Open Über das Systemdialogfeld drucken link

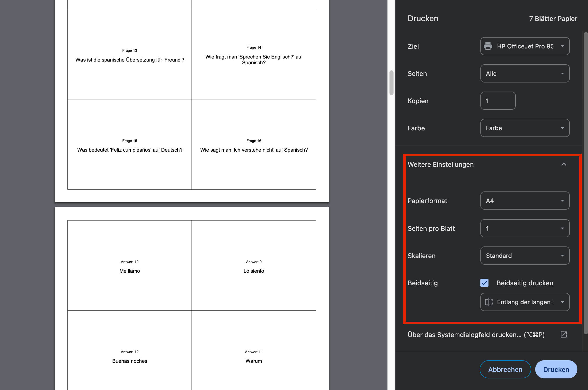476,335
